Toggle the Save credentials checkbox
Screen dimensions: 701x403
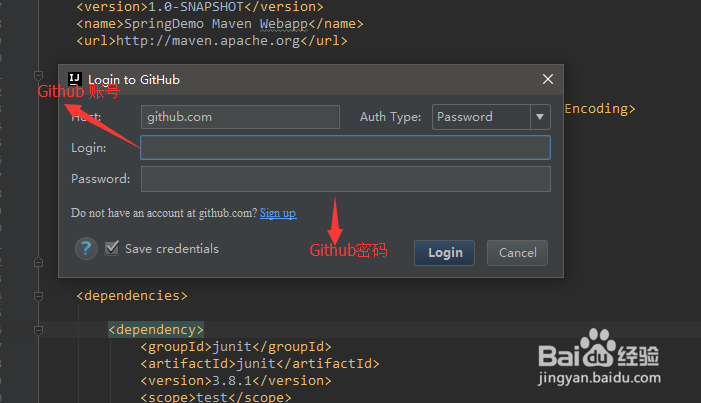click(x=112, y=248)
